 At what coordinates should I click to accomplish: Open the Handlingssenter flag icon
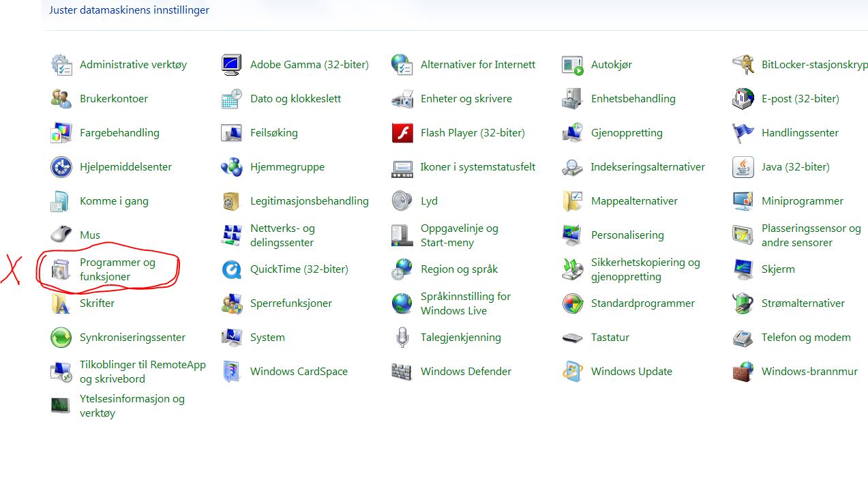[x=743, y=133]
